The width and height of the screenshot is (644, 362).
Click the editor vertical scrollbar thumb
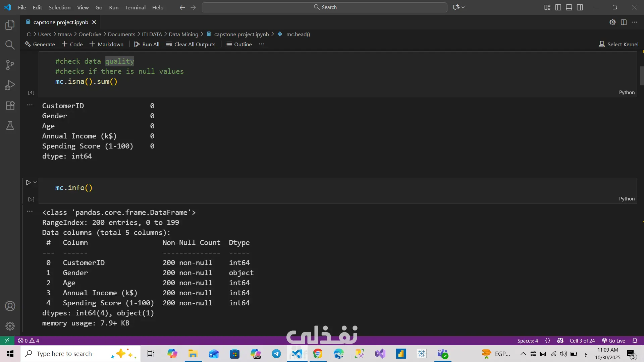click(642, 75)
